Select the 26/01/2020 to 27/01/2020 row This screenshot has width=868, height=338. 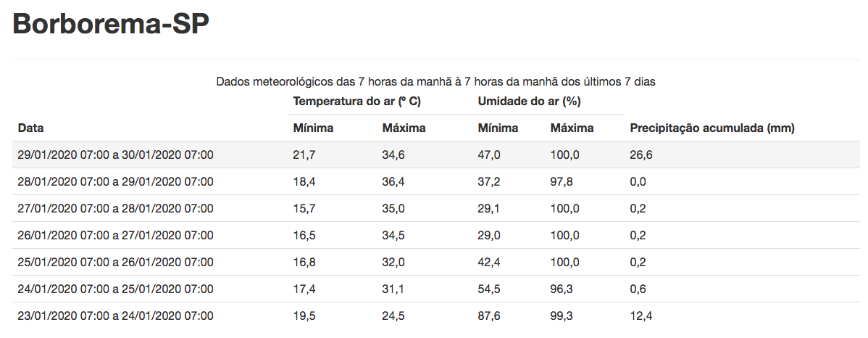[116, 235]
